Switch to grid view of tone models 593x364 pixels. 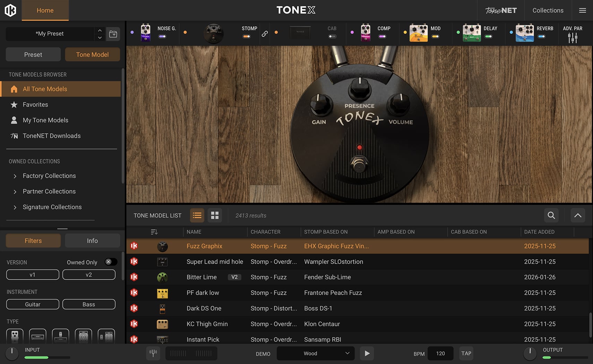215,215
